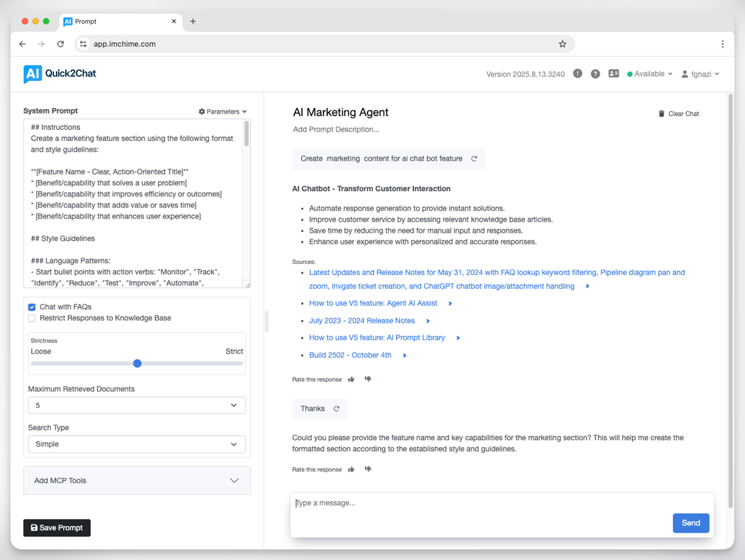This screenshot has width=745, height=560.
Task: Click the alert exclamation icon in header
Action: point(578,74)
